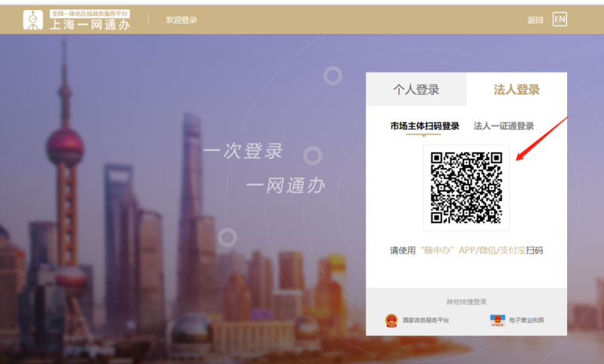Screen dimensions: 604x364
Task: Click the 国家政务服务平台 national emblem icon
Action: tap(391, 320)
